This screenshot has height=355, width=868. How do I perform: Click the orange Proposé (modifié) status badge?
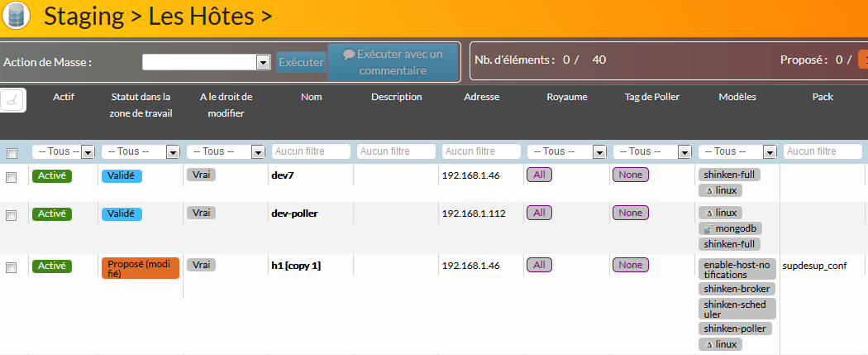point(141,268)
